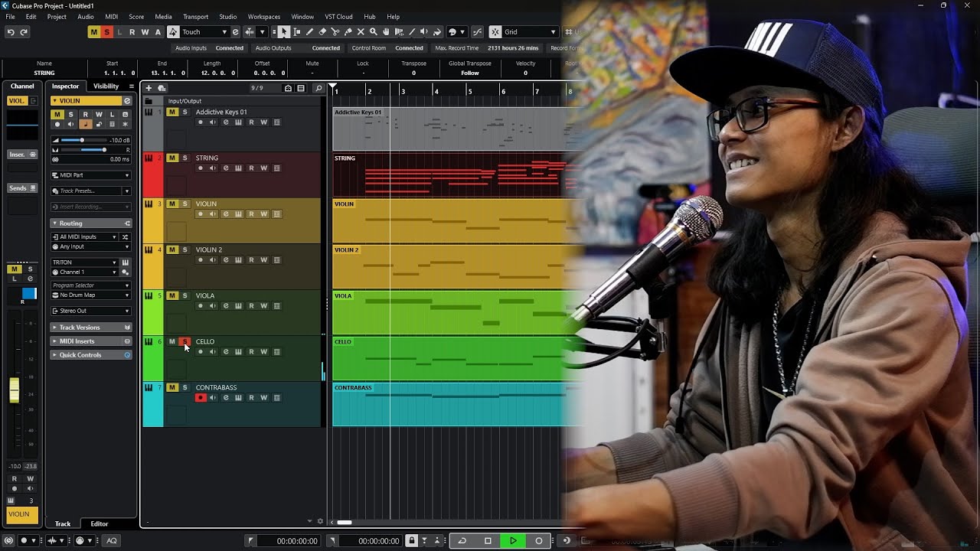Screen dimensions: 980x551
Task: Click the Undo arrow in toolbar
Action: [x=11, y=32]
